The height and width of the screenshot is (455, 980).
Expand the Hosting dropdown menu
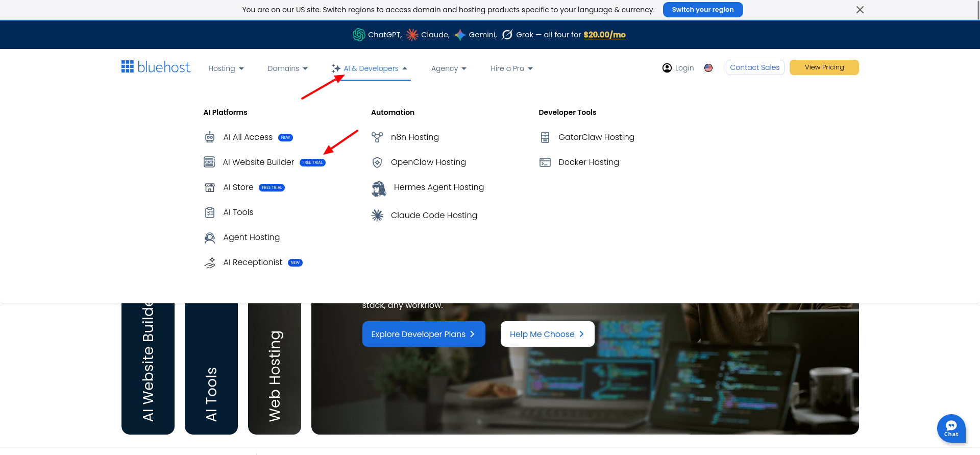click(x=226, y=68)
